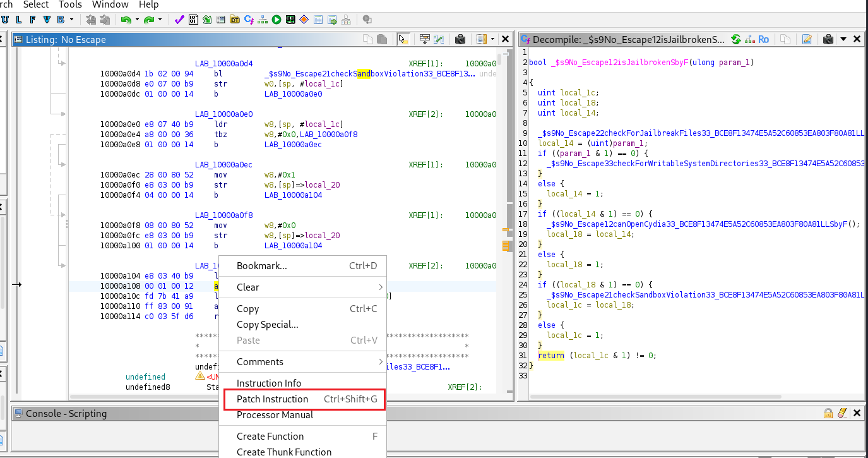Click the green Undo arrow

pyautogui.click(x=126, y=20)
